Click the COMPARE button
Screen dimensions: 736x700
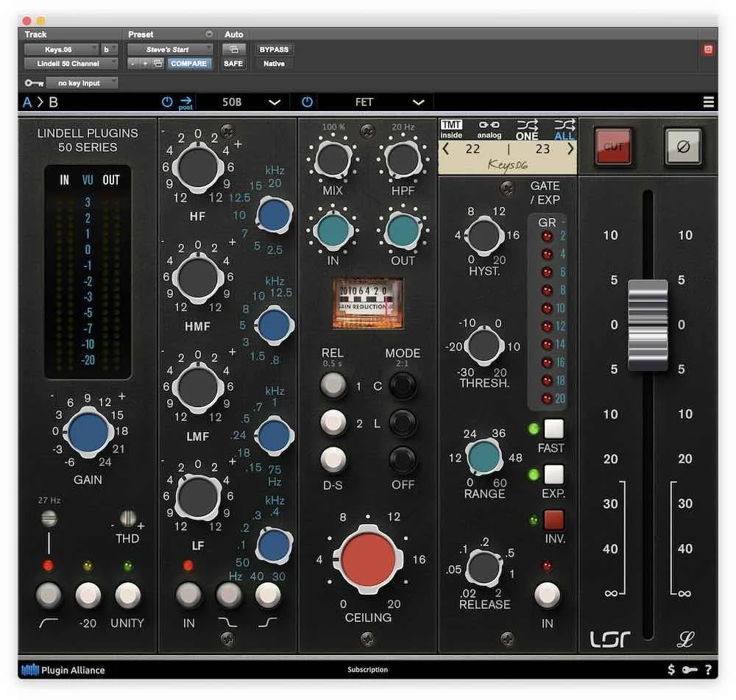click(190, 63)
